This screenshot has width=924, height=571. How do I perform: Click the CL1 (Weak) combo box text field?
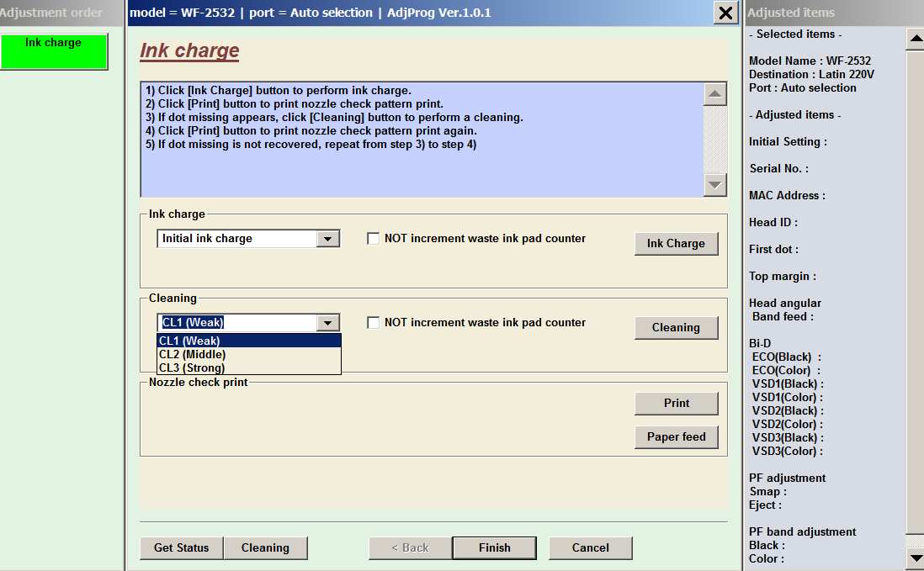[x=237, y=323]
